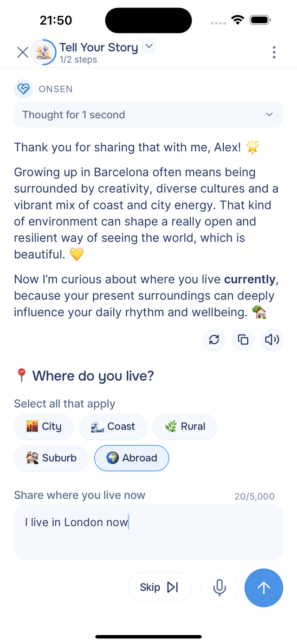Copy the assistant's message

pyautogui.click(x=243, y=340)
